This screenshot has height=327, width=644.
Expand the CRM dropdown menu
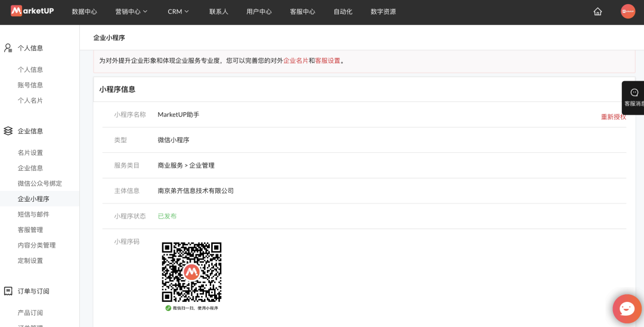click(178, 11)
